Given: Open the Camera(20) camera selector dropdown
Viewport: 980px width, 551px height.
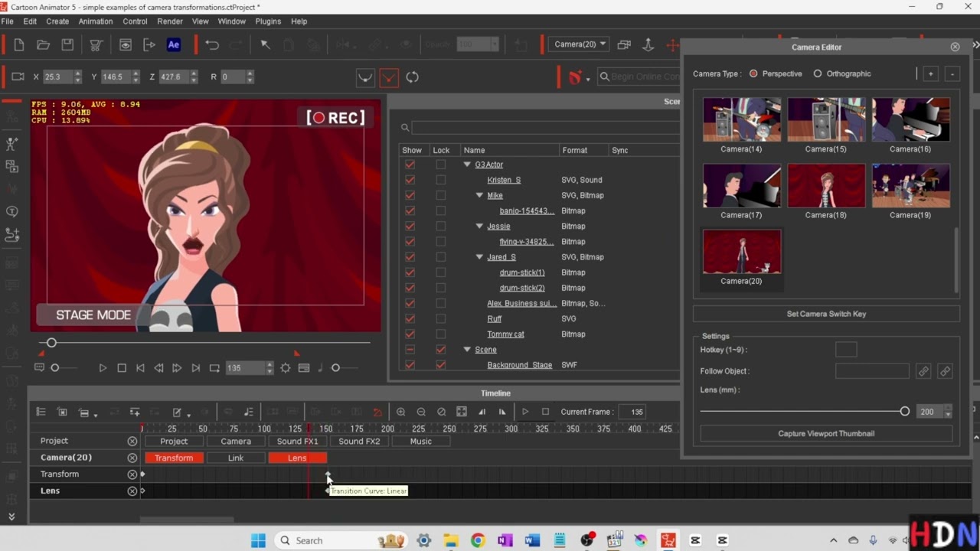Looking at the screenshot, I should coord(579,44).
